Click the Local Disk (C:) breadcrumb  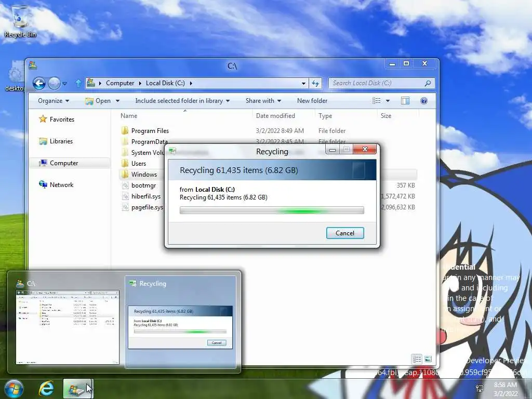(165, 83)
